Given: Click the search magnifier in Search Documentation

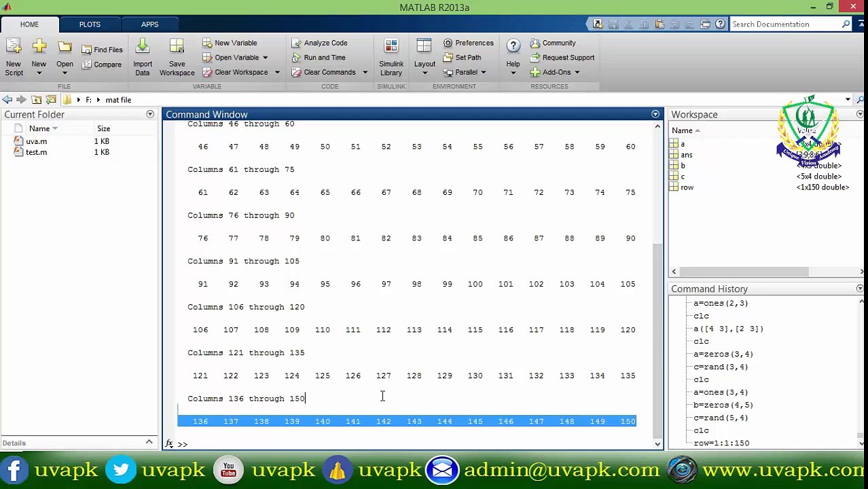Looking at the screenshot, I should [x=846, y=24].
